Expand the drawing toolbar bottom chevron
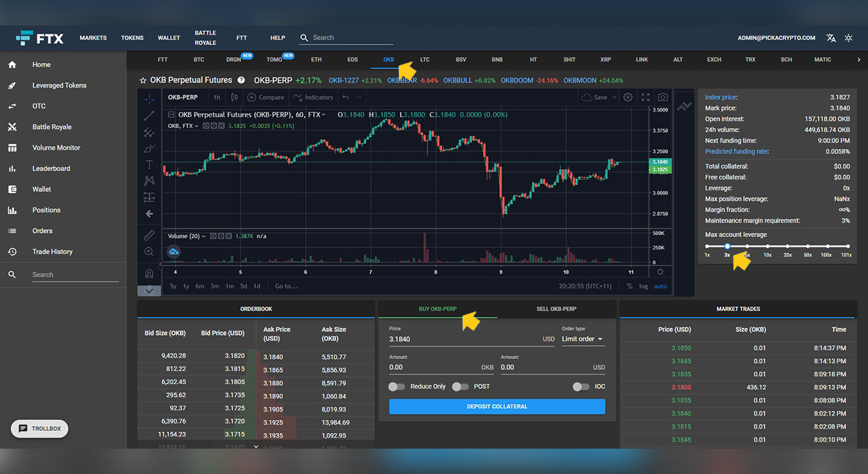The image size is (868, 474). 149,290
